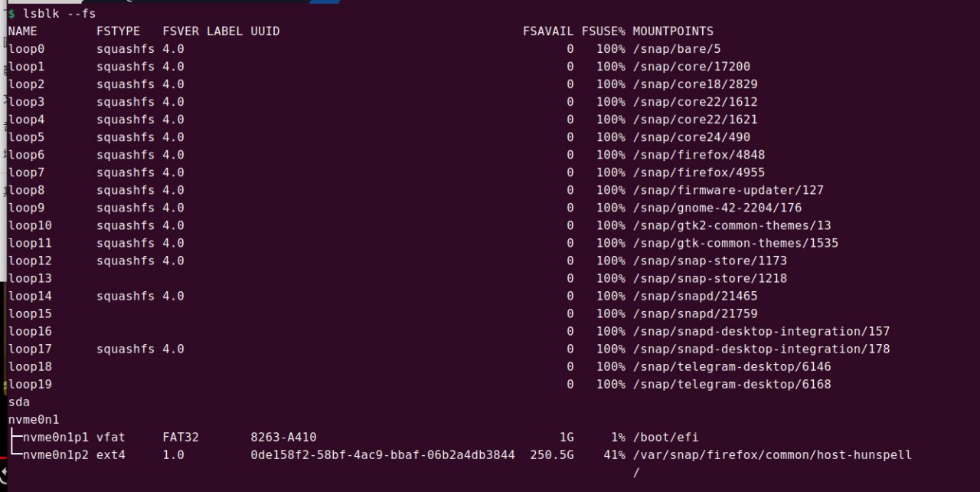Click the NAME column header

[22, 31]
